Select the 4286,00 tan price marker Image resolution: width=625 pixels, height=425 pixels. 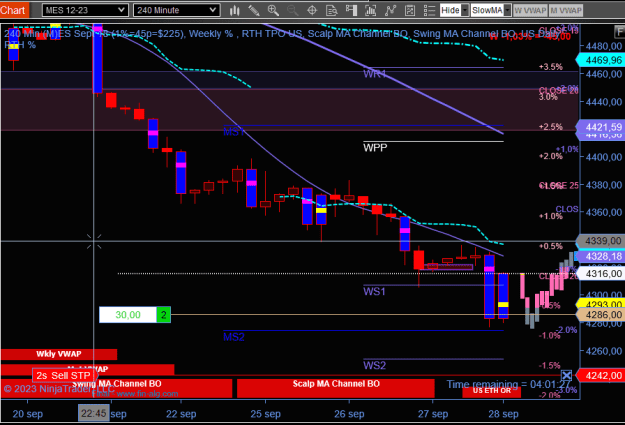point(601,315)
